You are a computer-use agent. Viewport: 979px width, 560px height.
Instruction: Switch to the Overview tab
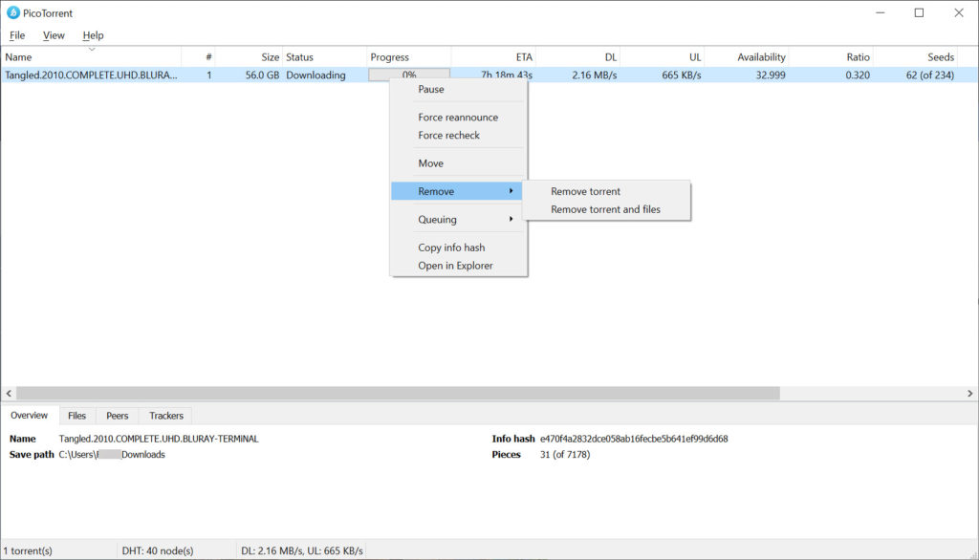tap(30, 415)
